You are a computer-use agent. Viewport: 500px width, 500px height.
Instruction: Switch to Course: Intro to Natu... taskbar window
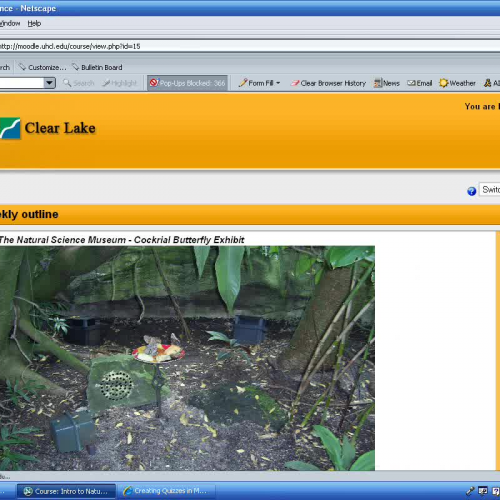point(66,491)
